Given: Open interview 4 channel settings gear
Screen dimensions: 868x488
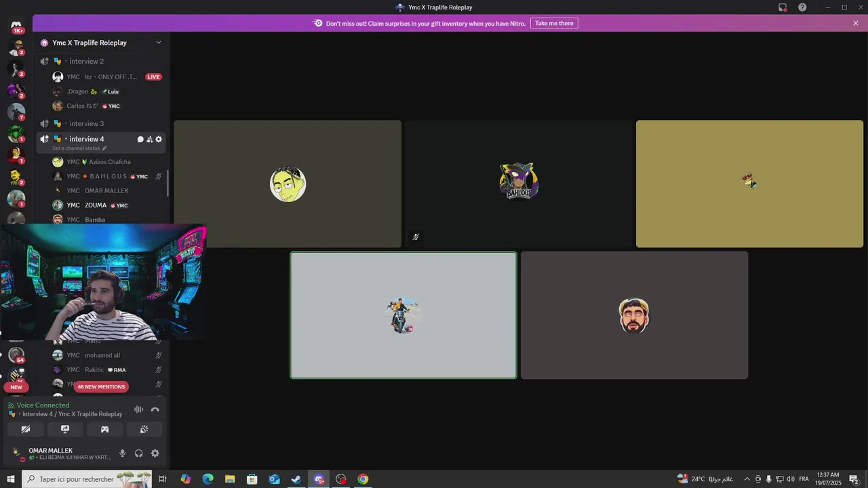Looking at the screenshot, I should 159,139.
